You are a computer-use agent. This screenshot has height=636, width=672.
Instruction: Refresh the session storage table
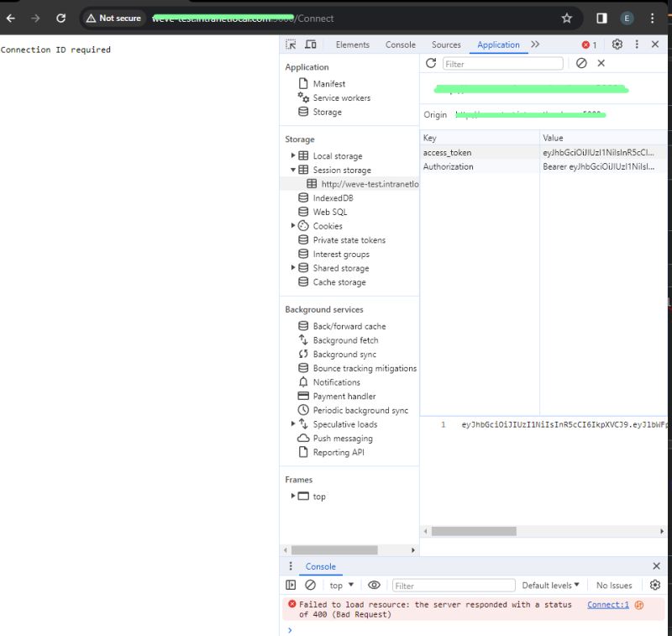tap(431, 63)
